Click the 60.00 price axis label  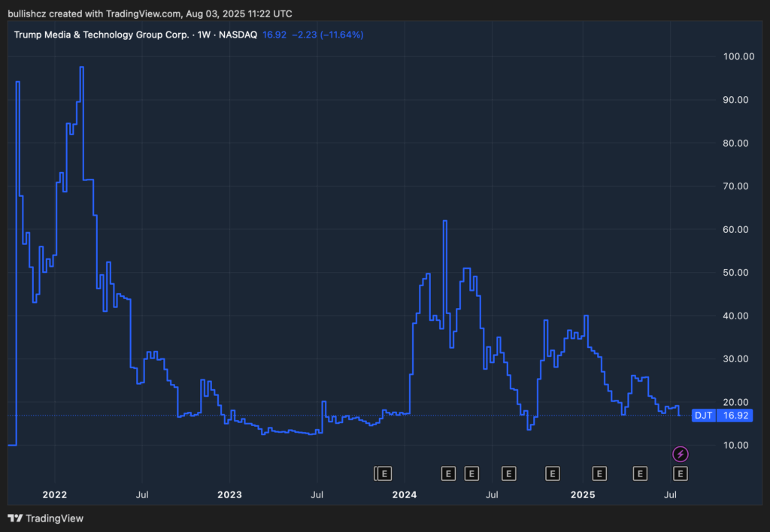[x=735, y=229]
